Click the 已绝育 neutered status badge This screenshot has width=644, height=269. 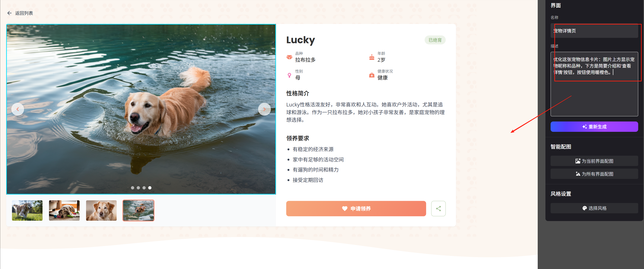pos(435,40)
